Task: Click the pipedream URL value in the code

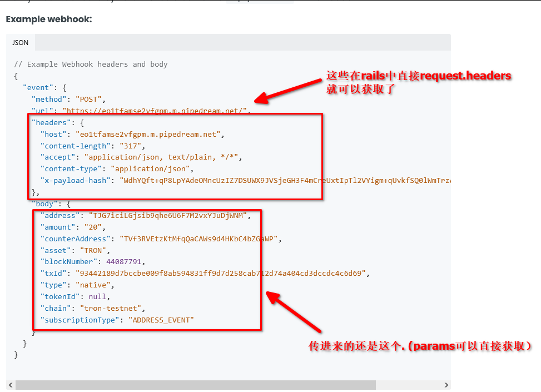Action: [x=155, y=111]
